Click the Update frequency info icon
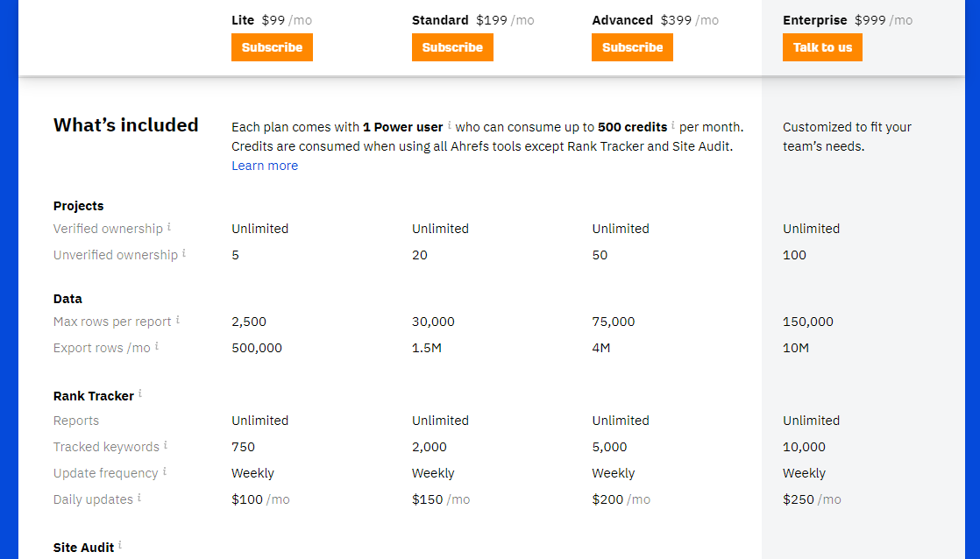 [x=165, y=471]
